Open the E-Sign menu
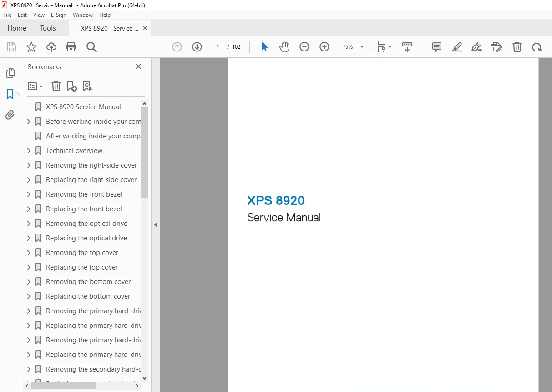 (59, 15)
